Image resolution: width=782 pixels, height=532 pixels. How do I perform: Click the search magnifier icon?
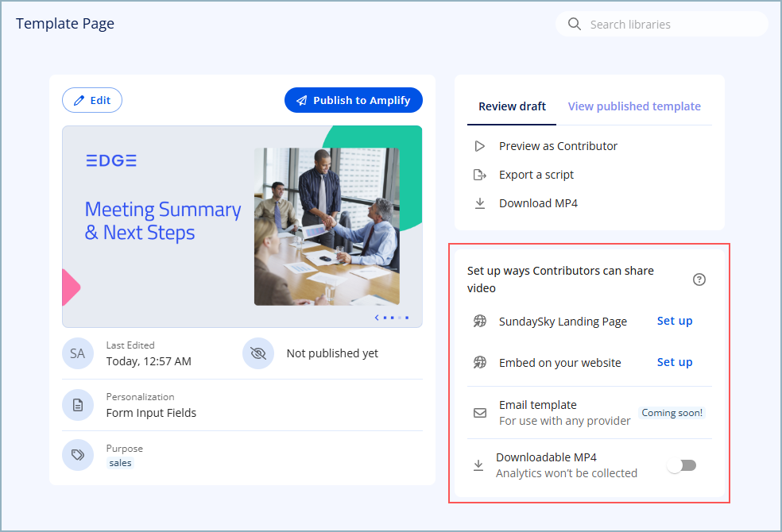click(x=575, y=24)
